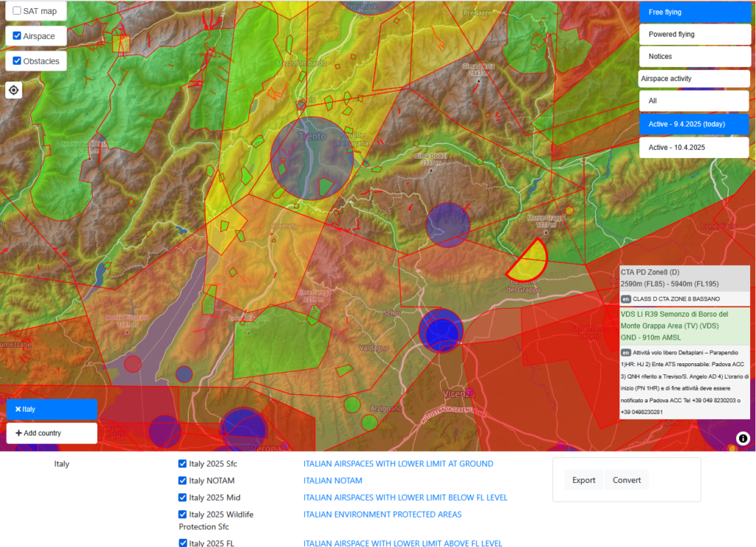Select Free flying mode
This screenshot has height=547, width=756.
pyautogui.click(x=695, y=12)
